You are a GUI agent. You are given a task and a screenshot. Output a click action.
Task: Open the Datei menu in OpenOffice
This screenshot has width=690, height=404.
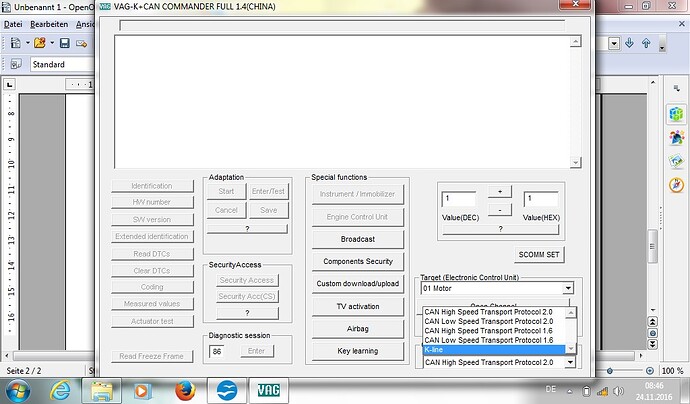click(x=13, y=24)
